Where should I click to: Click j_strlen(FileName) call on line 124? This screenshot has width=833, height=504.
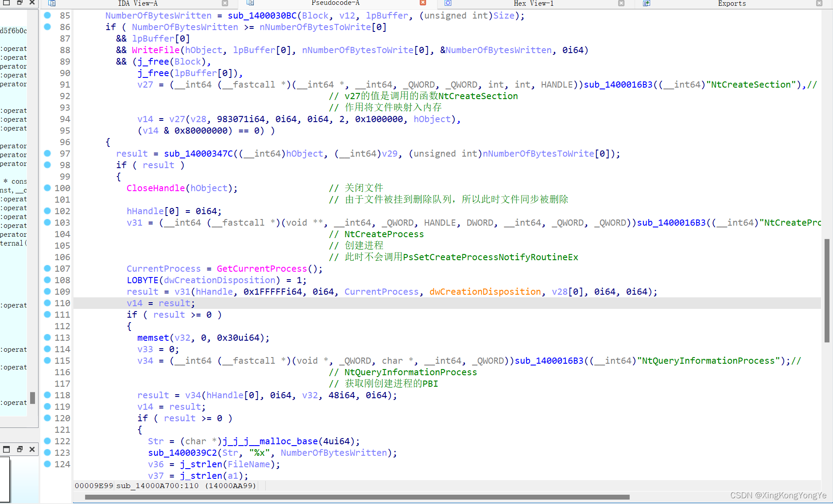point(227,464)
